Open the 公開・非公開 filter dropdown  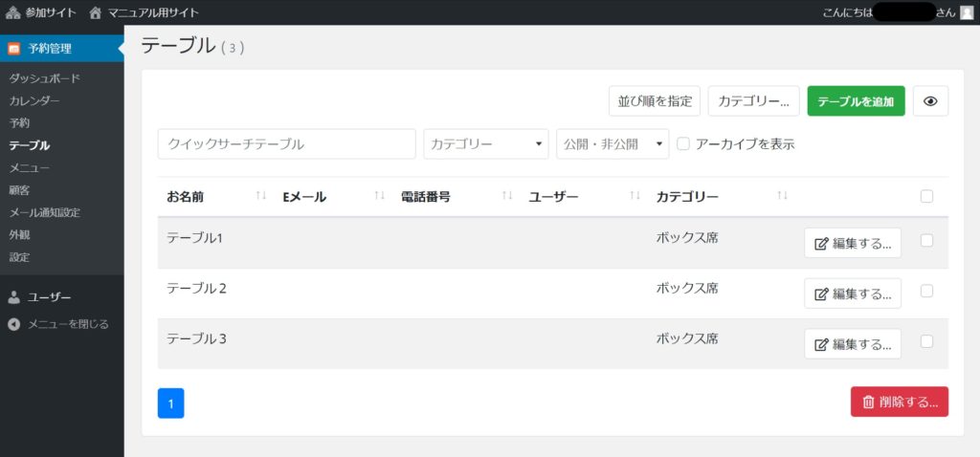point(612,144)
